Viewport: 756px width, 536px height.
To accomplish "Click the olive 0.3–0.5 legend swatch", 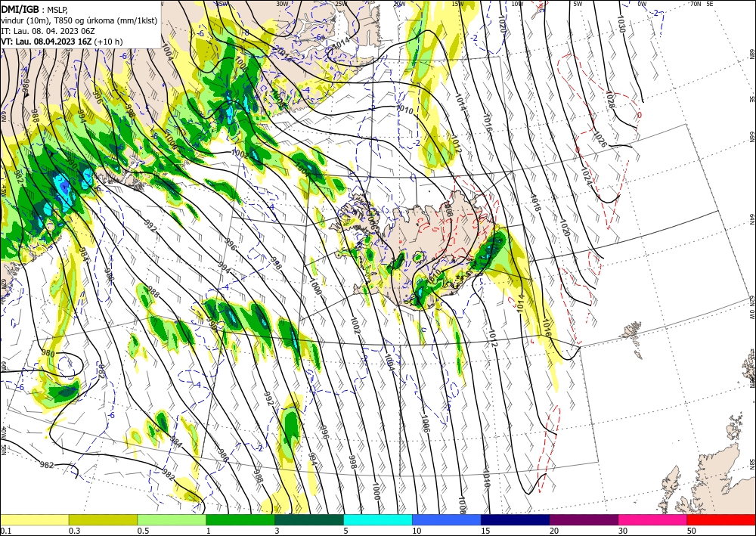I will click(x=103, y=519).
